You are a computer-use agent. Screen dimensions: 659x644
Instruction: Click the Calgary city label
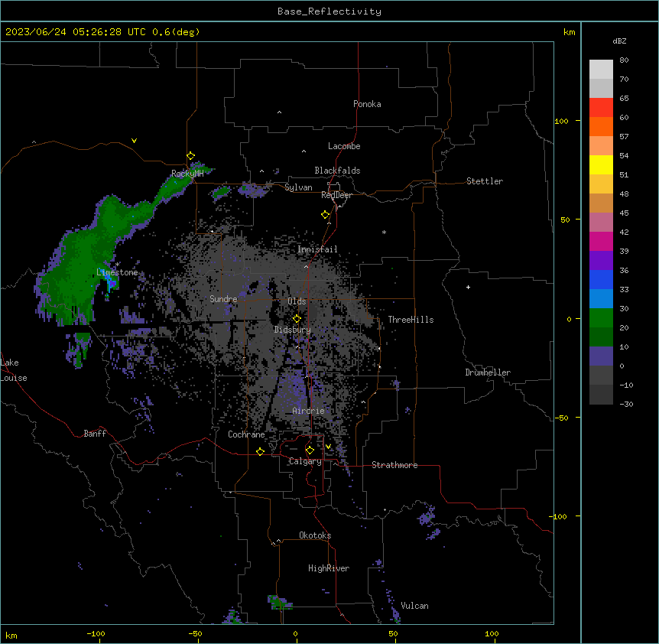[x=305, y=461]
